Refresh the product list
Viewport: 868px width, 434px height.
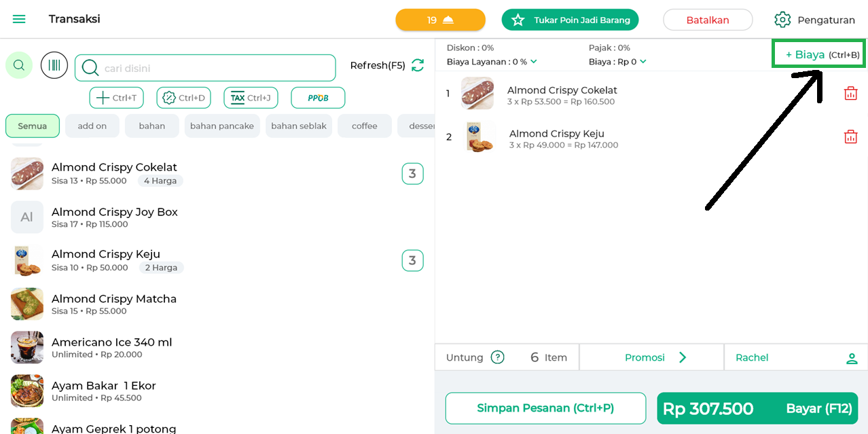pyautogui.click(x=417, y=65)
